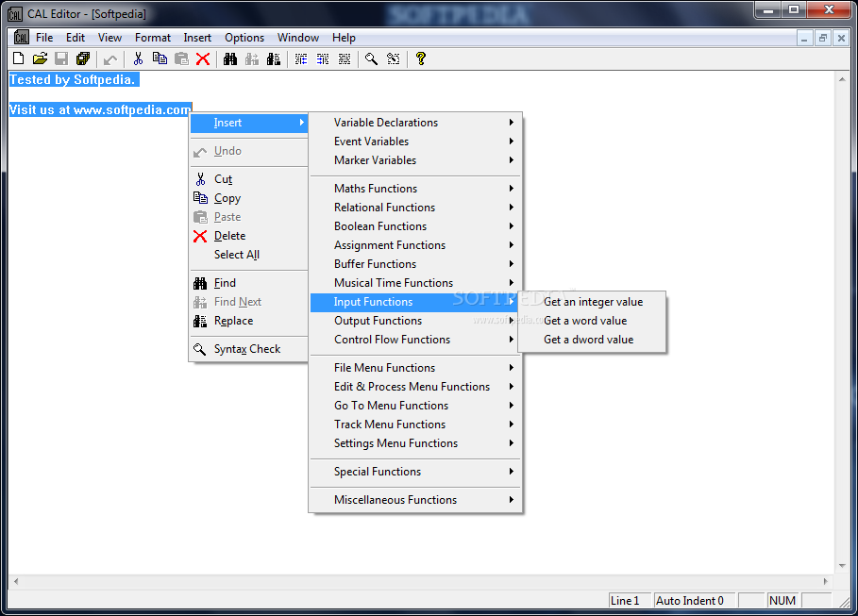Click the 'Auto Indent 0' status bar field
The image size is (858, 616).
(695, 601)
